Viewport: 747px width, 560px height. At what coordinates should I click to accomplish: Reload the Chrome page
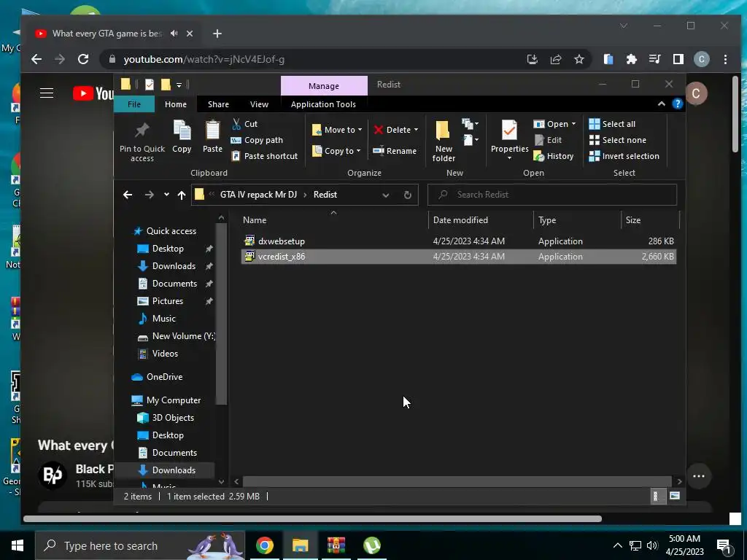pyautogui.click(x=83, y=59)
